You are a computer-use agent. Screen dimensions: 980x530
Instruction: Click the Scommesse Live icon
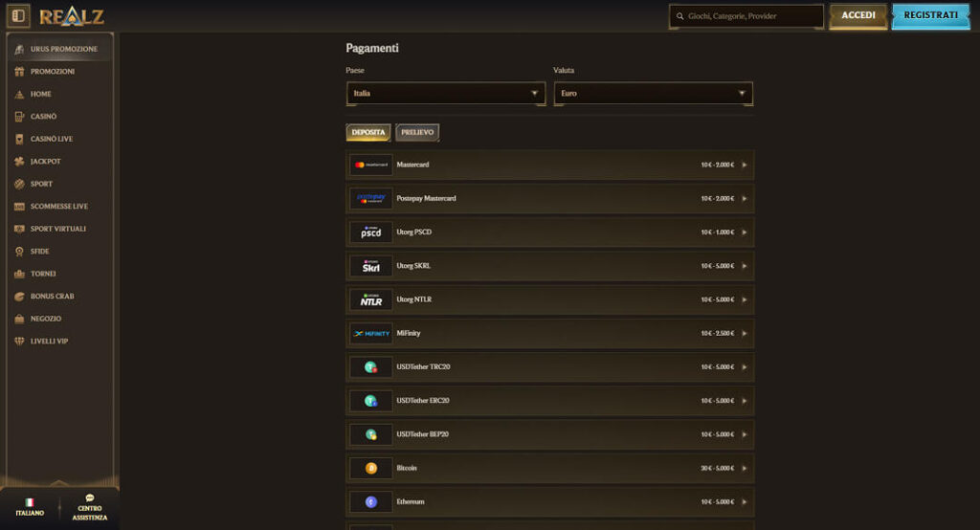coord(19,207)
